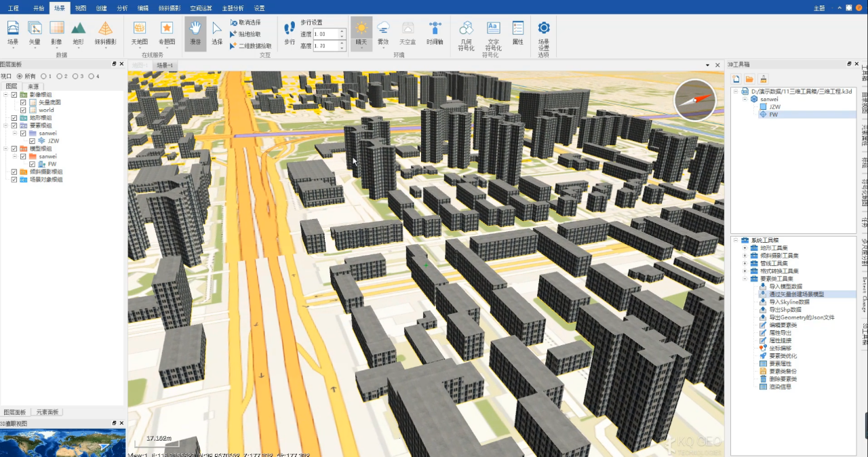
Task: Click the new file icon in 3D工具箱
Action: [736, 79]
